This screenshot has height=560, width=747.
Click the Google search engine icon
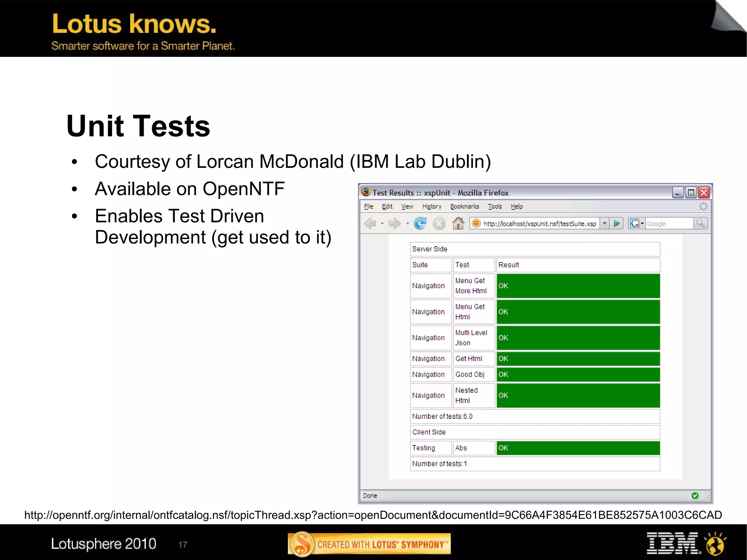(x=635, y=223)
